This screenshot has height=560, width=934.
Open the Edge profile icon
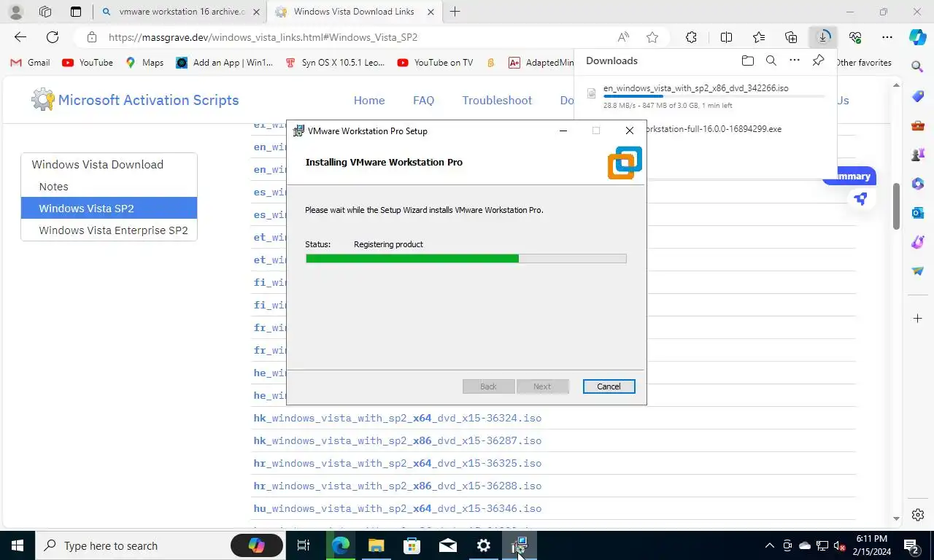[15, 12]
